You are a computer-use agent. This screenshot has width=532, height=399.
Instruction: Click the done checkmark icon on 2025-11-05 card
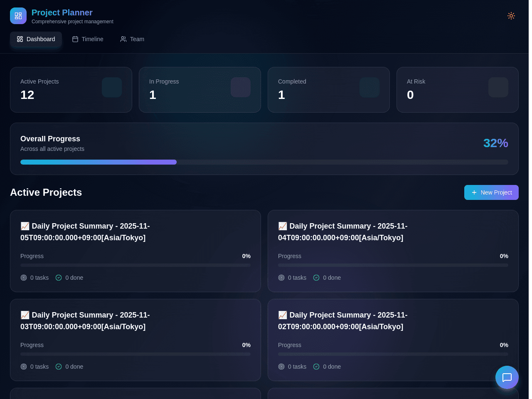[59, 278]
